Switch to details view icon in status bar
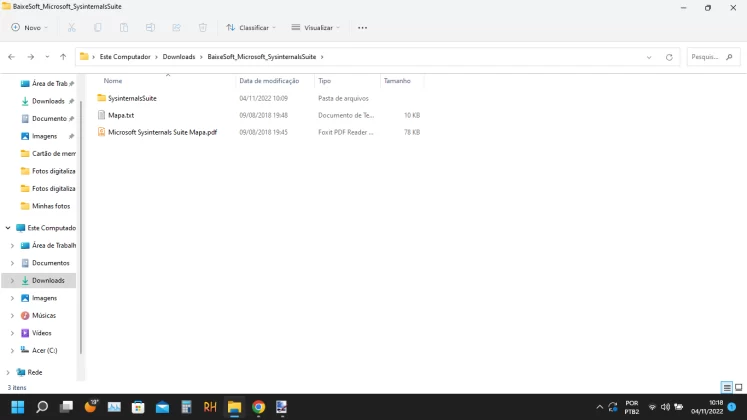Viewport: 747px width, 420px height. tap(727, 388)
